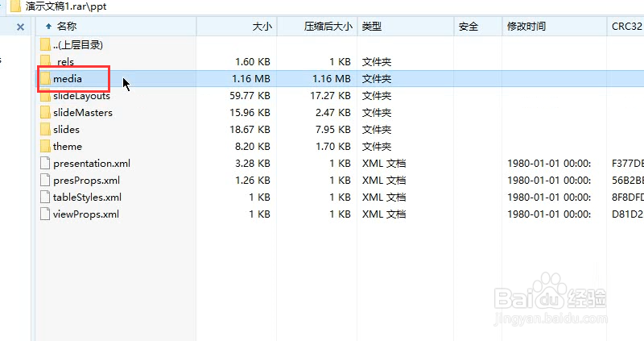Viewport: 644px width, 341px height.
Task: Click the address path 演示文稿1.rar\ppt
Action: coord(66,6)
